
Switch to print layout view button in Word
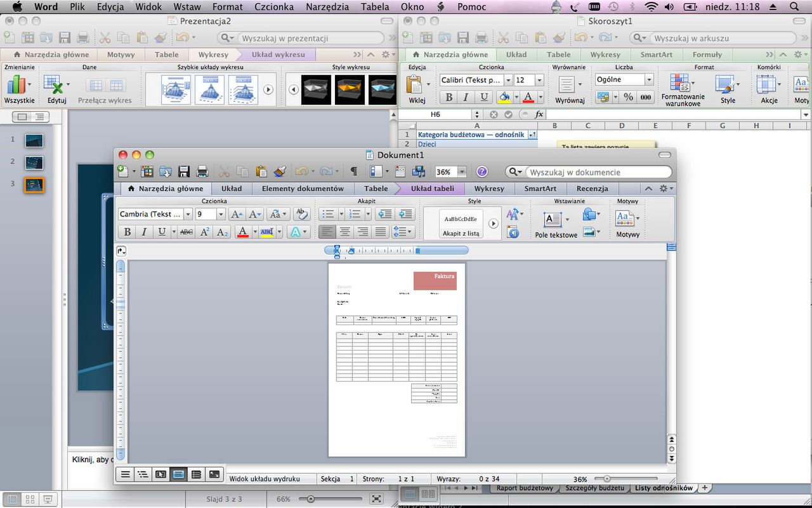tap(178, 474)
